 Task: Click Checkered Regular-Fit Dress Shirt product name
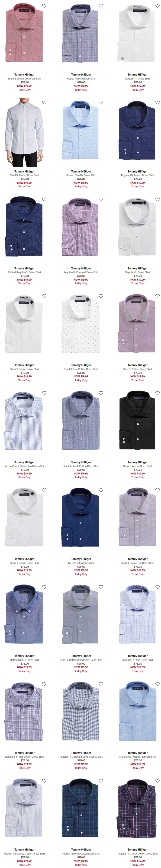coord(138,756)
